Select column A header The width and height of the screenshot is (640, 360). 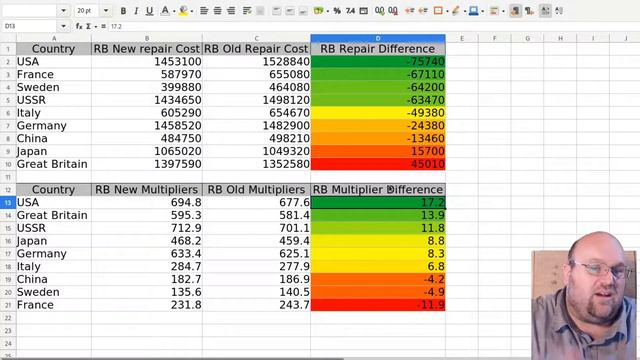[54, 38]
